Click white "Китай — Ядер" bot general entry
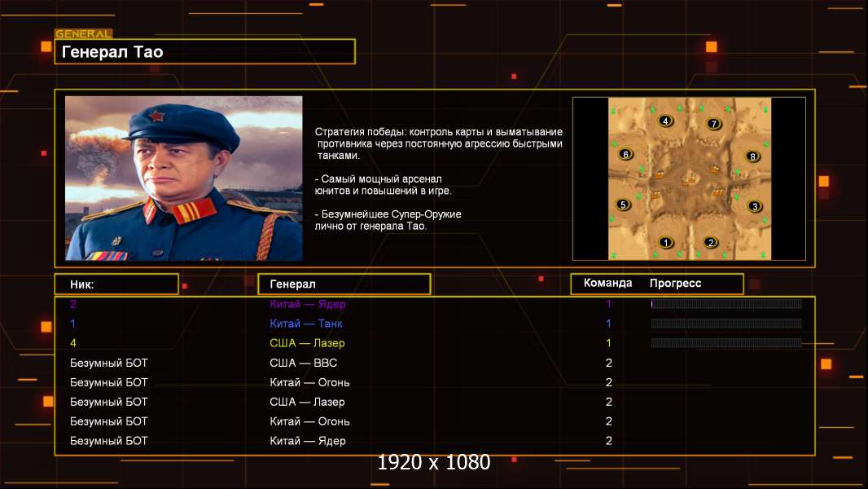The width and height of the screenshot is (868, 489). pyautogui.click(x=307, y=441)
